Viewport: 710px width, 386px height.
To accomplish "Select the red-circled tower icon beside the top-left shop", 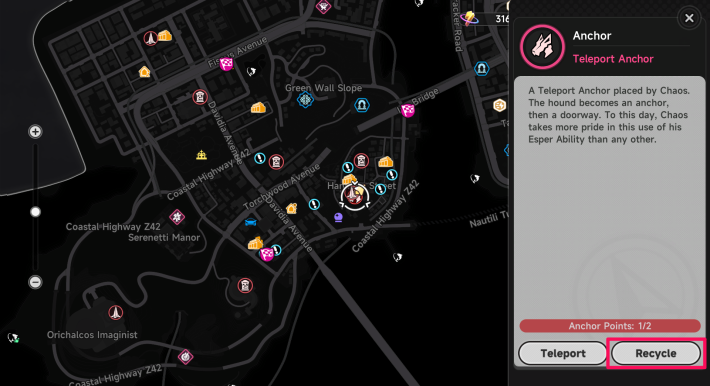I will 150,39.
